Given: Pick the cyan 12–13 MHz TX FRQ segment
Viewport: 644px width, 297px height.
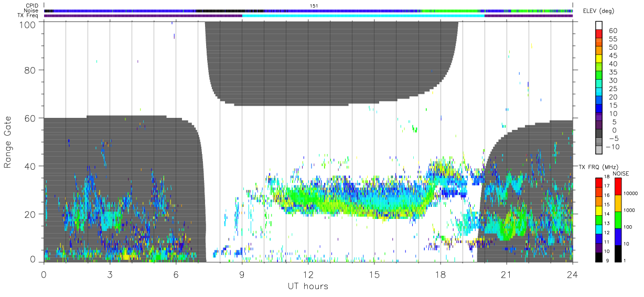Looking at the screenshot, I should point(599,228).
